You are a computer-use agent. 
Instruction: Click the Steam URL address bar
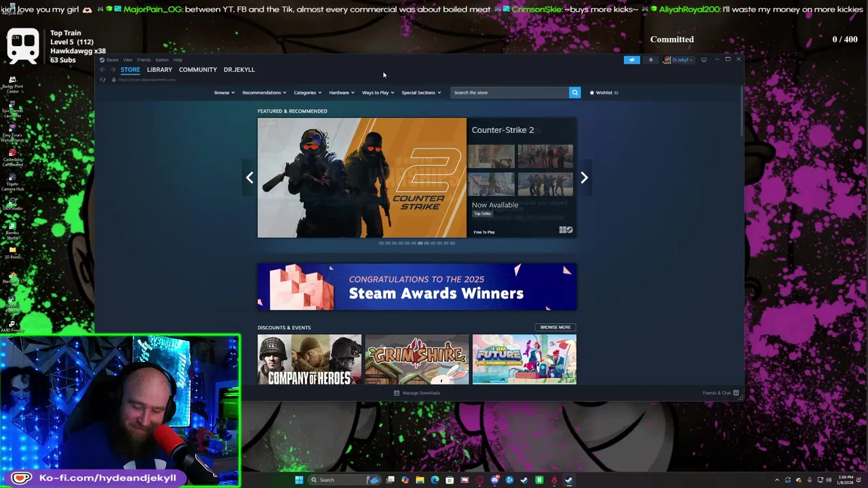tap(146, 80)
